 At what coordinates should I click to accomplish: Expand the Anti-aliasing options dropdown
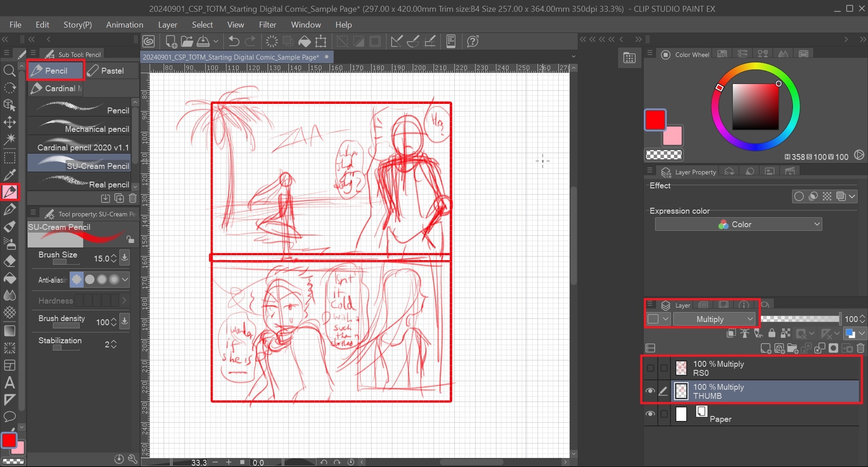[125, 280]
